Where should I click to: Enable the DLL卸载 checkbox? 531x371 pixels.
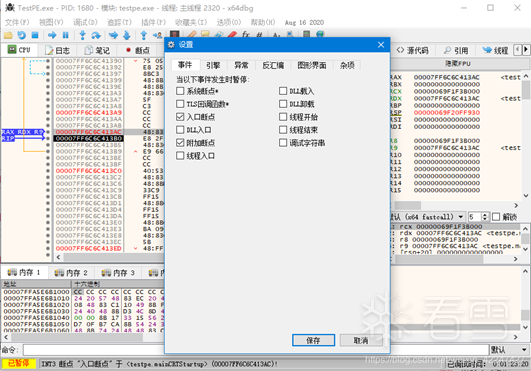283,104
